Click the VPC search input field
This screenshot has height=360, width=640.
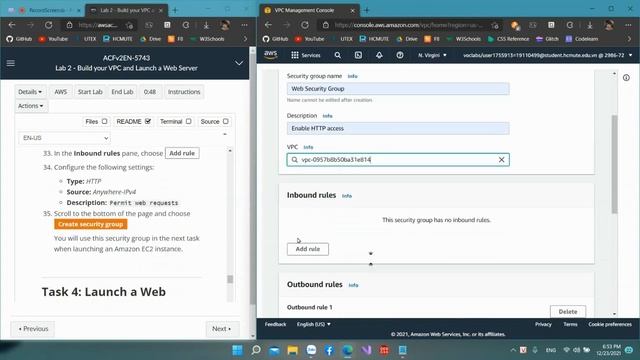398,160
